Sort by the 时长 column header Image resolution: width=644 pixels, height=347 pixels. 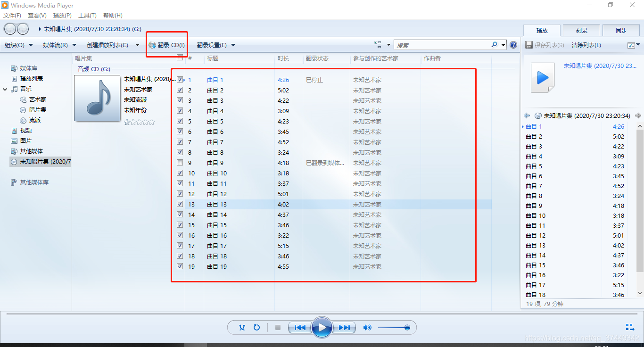(x=289, y=58)
